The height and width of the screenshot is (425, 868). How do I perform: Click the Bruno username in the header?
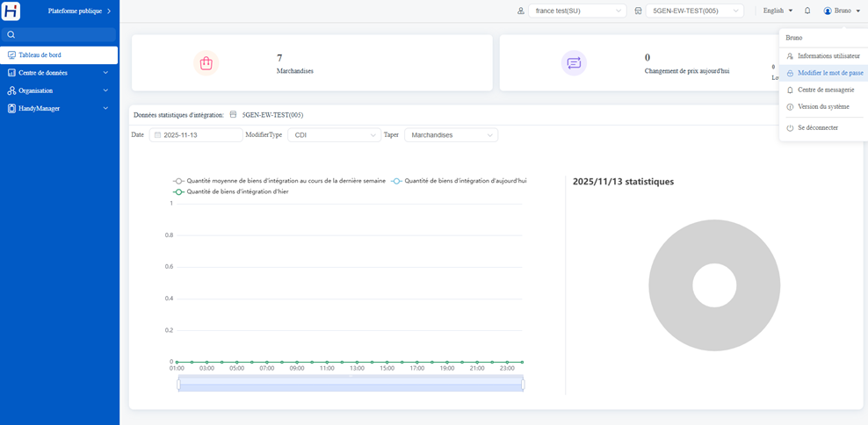843,11
